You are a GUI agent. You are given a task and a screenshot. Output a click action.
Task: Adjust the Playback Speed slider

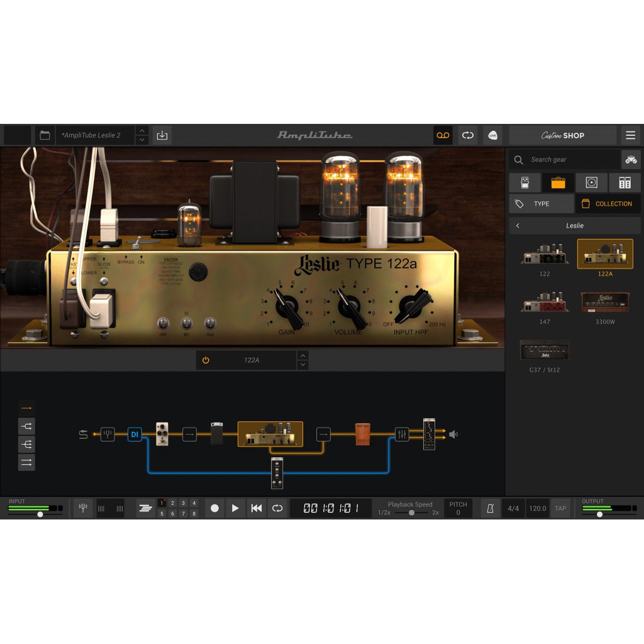[412, 512]
